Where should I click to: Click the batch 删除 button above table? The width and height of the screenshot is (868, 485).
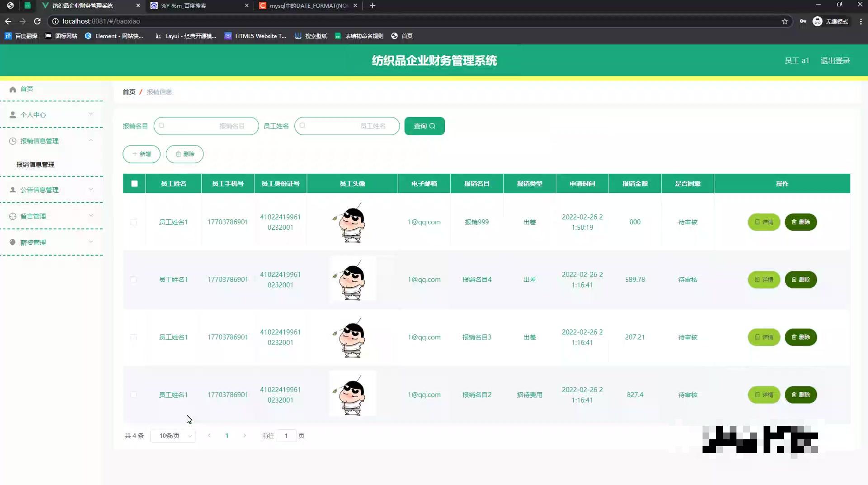pyautogui.click(x=184, y=154)
